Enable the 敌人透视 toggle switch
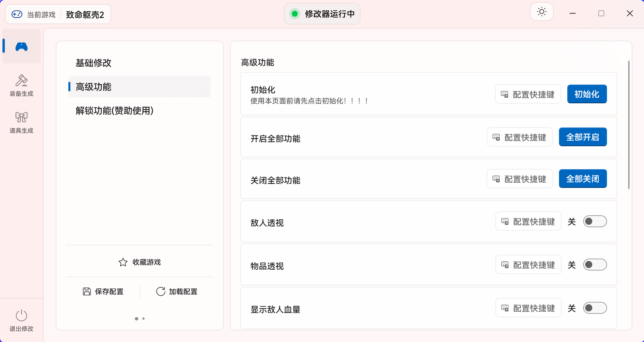Image resolution: width=644 pixels, height=342 pixels. coord(595,221)
